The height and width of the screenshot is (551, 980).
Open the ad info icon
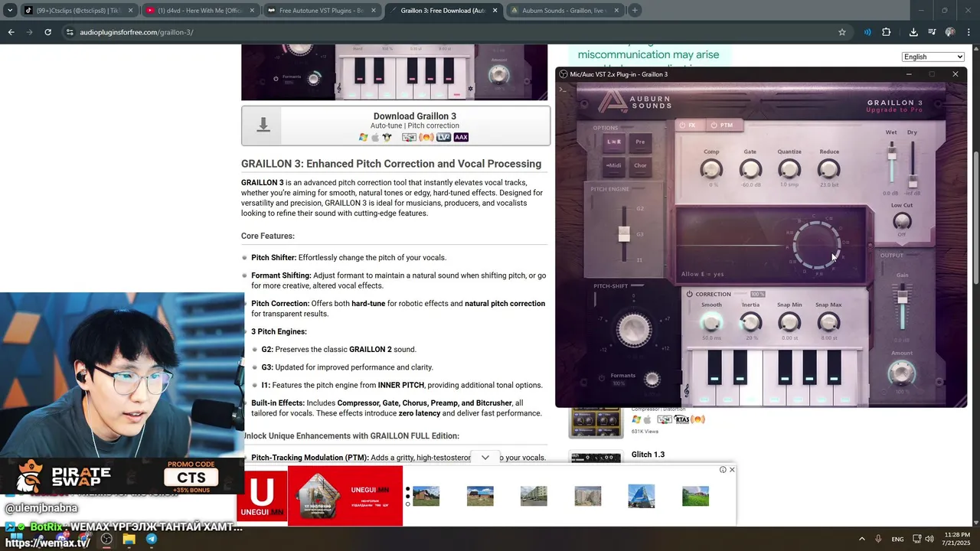(x=723, y=470)
